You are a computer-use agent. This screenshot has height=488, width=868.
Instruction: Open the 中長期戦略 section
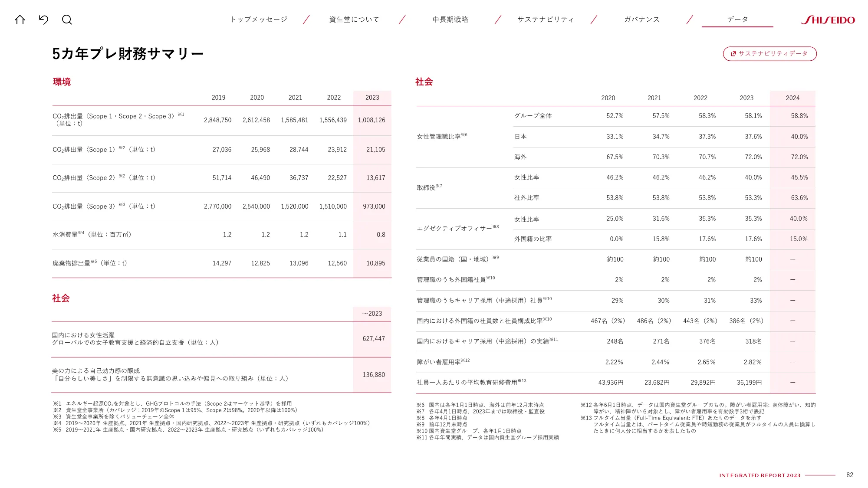click(x=451, y=19)
